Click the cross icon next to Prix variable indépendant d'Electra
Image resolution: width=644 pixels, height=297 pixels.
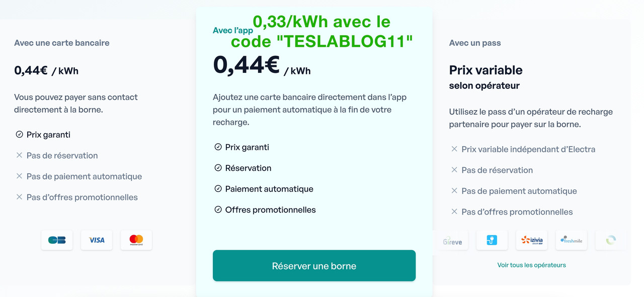click(454, 149)
